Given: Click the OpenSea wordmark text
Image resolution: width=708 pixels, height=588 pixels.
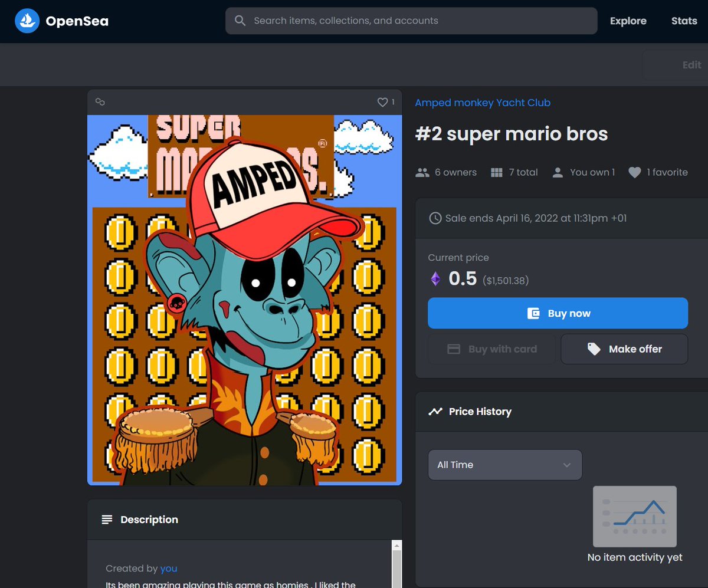Looking at the screenshot, I should 77,22.
